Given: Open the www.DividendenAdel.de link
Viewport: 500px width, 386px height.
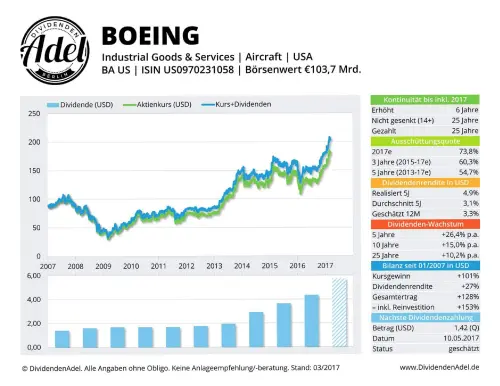Looking at the screenshot, I should coord(439,367).
